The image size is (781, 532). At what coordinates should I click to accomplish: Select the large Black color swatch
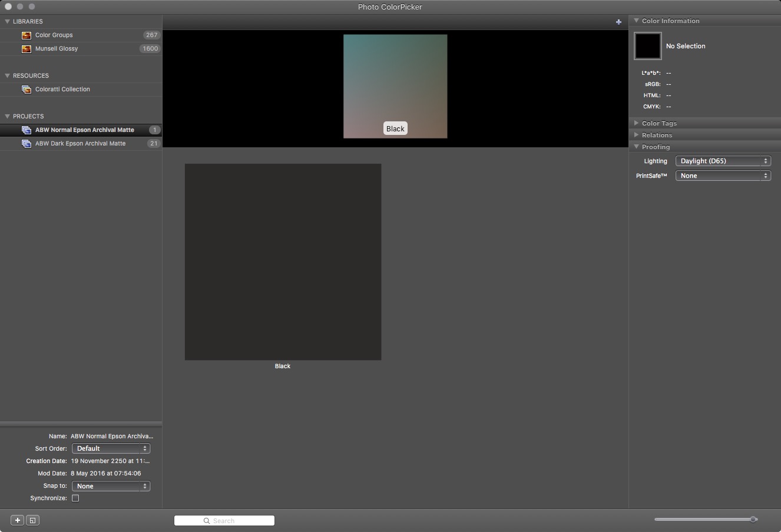283,262
